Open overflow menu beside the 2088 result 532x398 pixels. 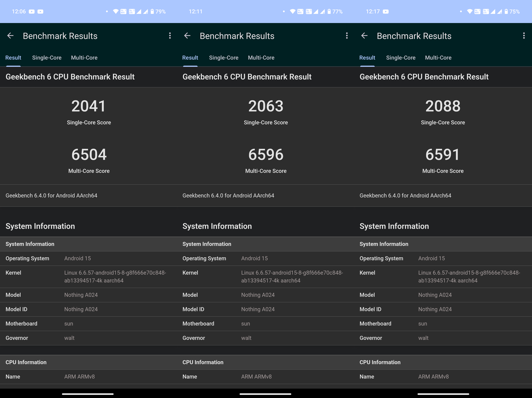[x=524, y=36]
